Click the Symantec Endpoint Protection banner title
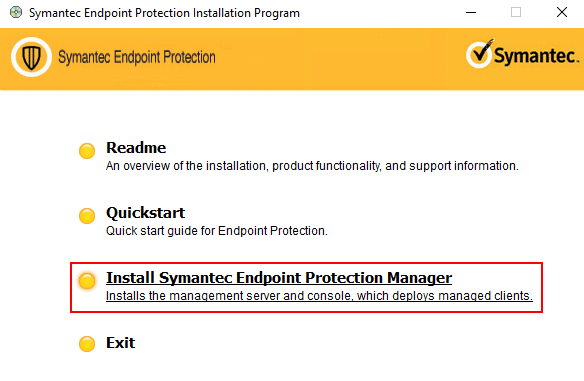584x381 pixels. [137, 57]
